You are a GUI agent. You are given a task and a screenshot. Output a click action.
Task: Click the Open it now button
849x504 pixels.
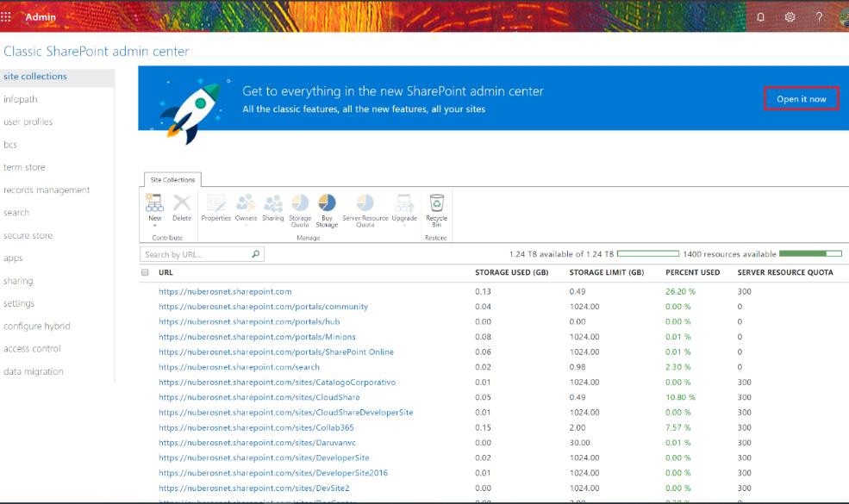[802, 98]
